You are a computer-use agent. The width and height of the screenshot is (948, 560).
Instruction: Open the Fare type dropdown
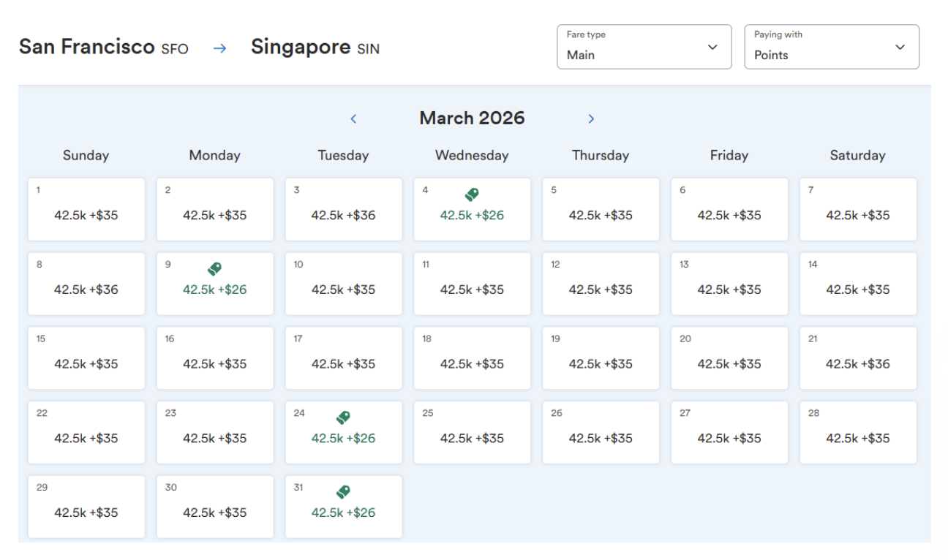644,48
